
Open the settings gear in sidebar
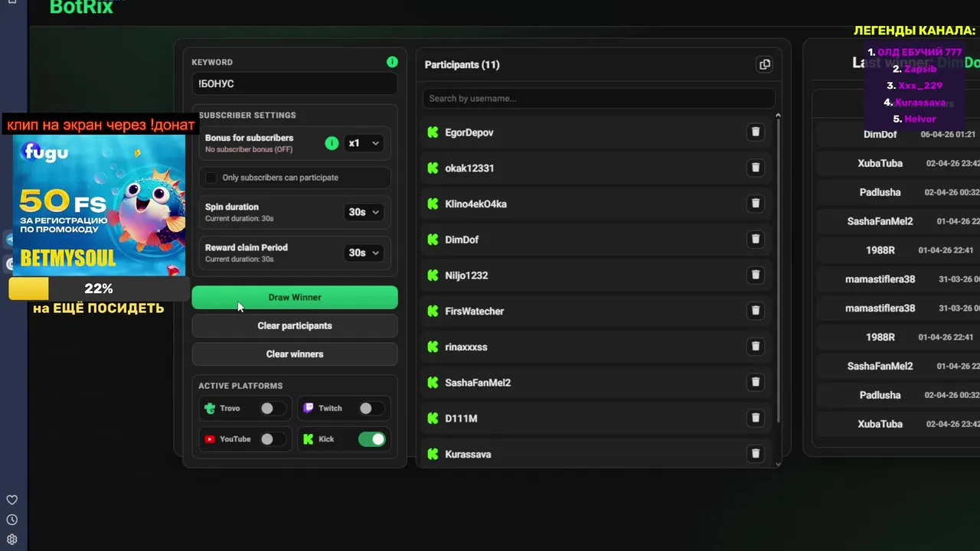pyautogui.click(x=12, y=539)
